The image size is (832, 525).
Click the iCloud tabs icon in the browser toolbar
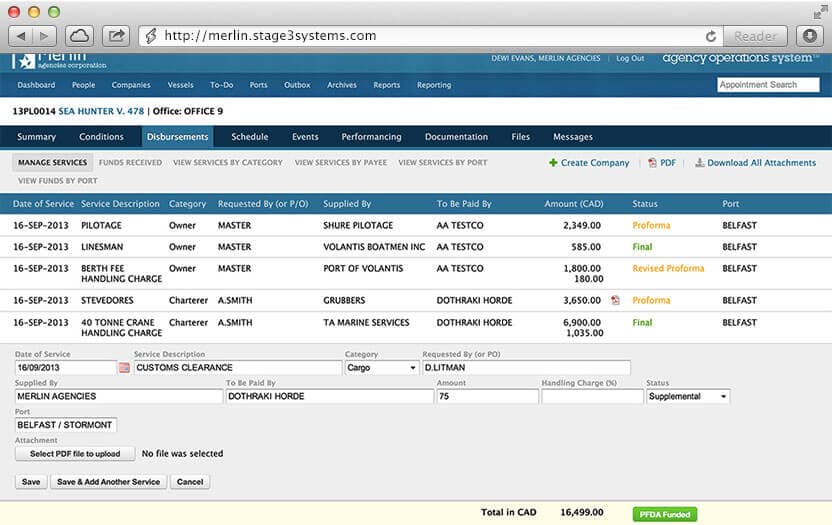tap(79, 35)
